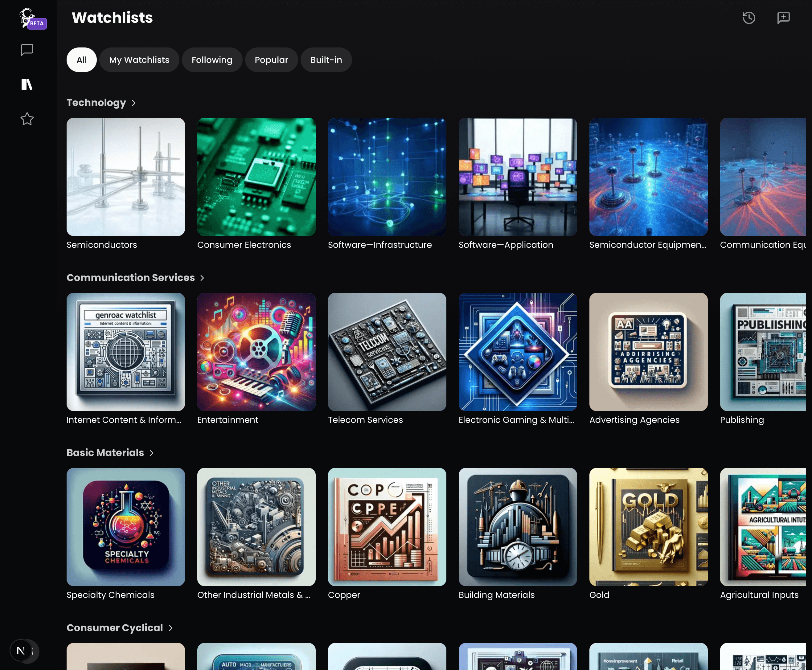Switch to the My Watchlists tab
The height and width of the screenshot is (670, 812).
[x=139, y=60]
